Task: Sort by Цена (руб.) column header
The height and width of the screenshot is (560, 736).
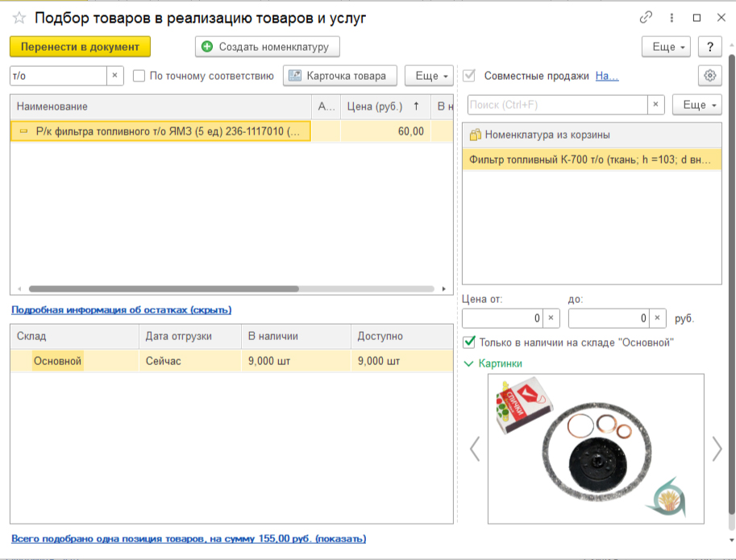Action: pyautogui.click(x=382, y=106)
